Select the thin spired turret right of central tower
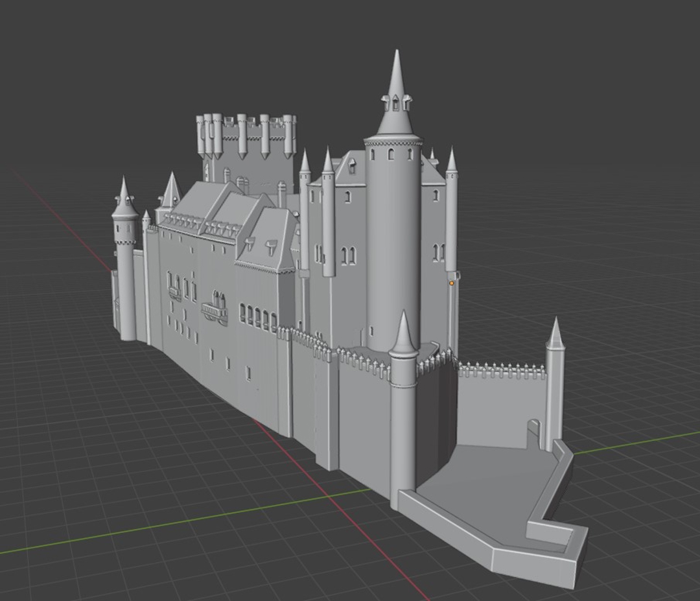Image resolution: width=700 pixels, height=601 pixels. click(x=451, y=214)
